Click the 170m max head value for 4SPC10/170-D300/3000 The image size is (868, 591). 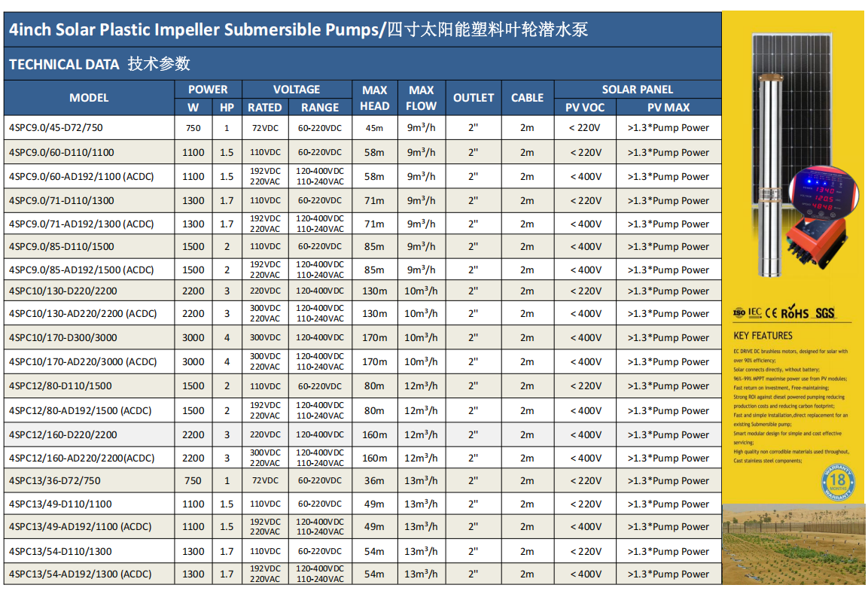[x=374, y=338]
